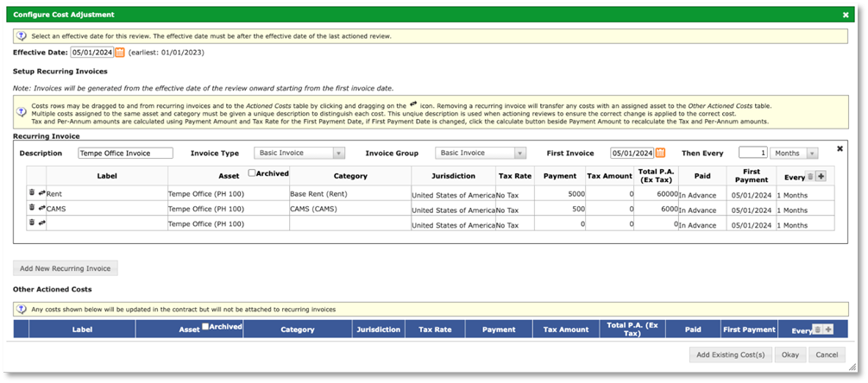
Task: Click the info icon beside the effective date hint
Action: tap(21, 36)
